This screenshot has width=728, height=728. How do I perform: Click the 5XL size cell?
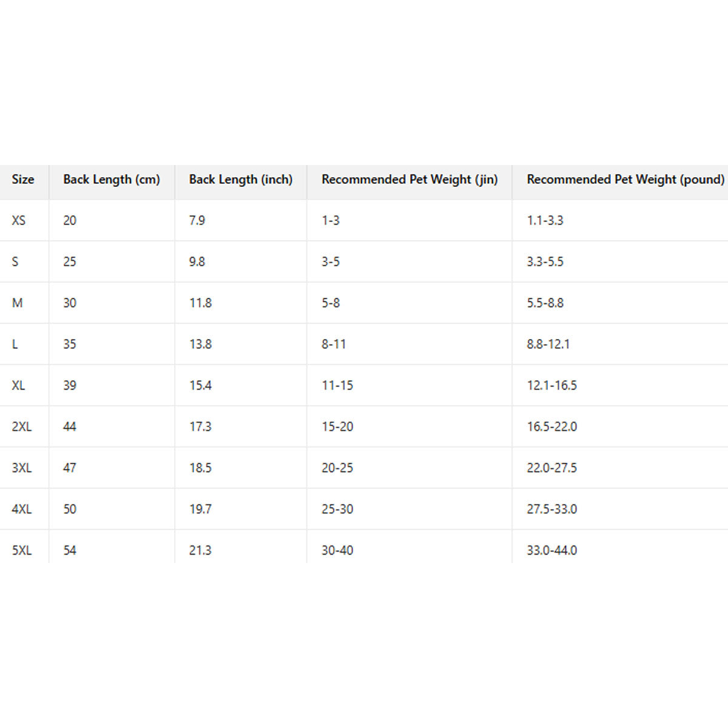pyautogui.click(x=22, y=550)
